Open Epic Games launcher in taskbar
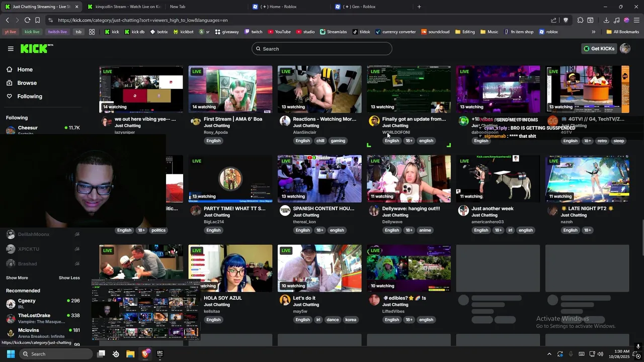The height and width of the screenshot is (362, 644). [160, 354]
